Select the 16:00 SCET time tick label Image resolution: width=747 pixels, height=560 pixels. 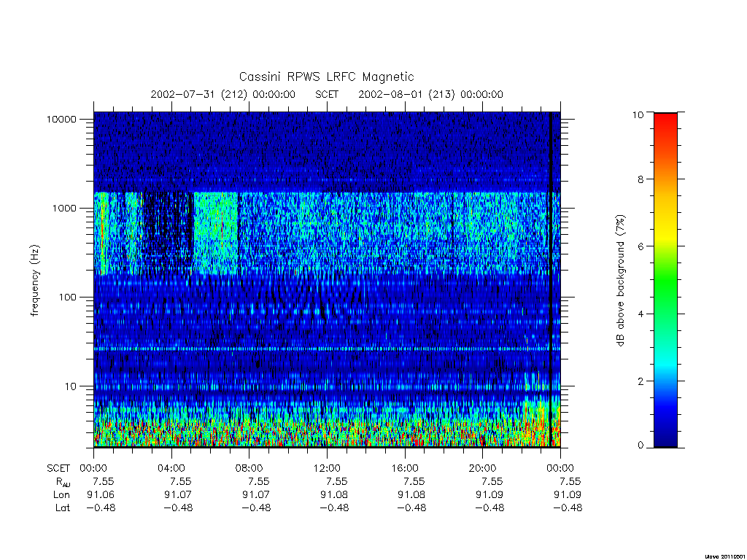point(405,468)
